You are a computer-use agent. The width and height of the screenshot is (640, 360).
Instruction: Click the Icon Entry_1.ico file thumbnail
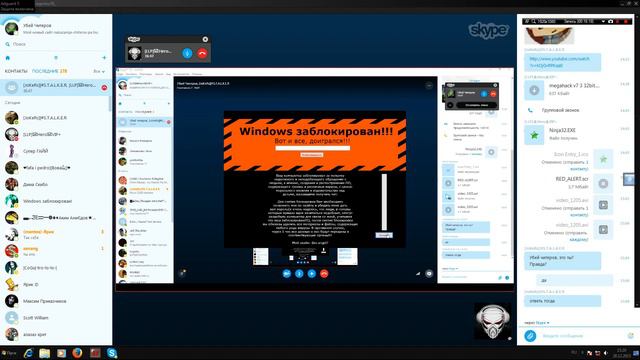coord(603,159)
